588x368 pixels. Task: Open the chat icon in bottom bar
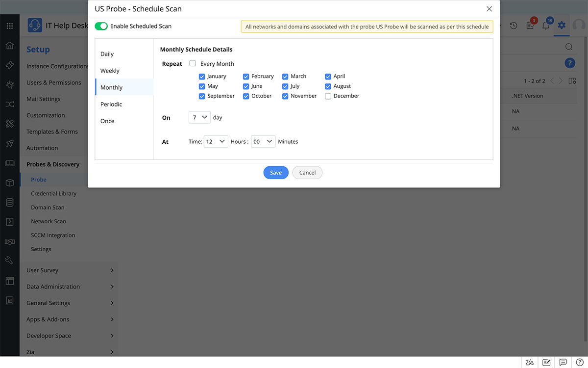pos(563,363)
